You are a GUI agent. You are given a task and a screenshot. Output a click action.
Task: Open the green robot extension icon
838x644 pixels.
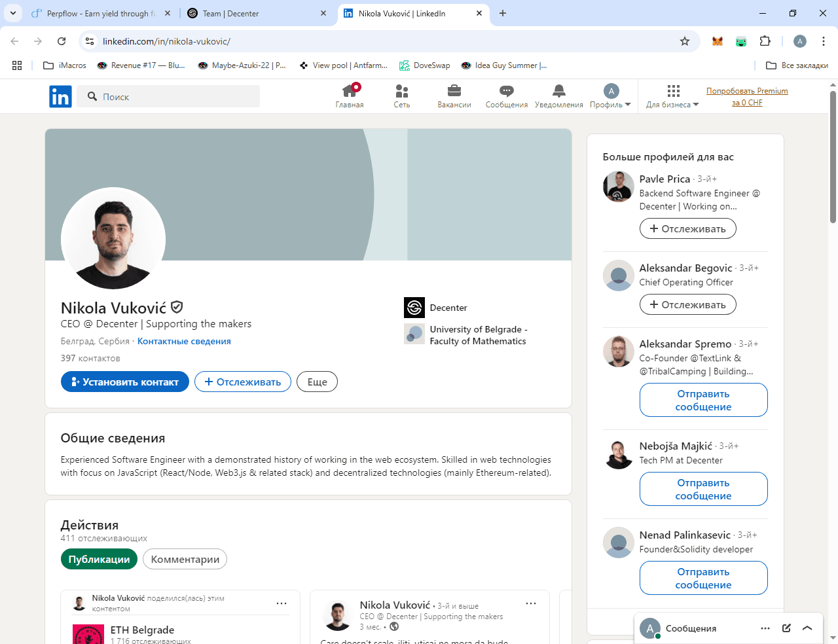coord(741,41)
